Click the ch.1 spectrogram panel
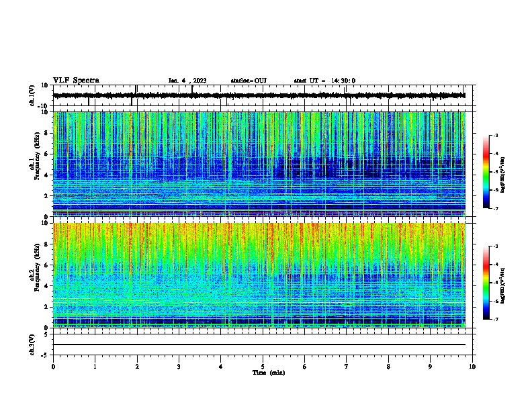 pyautogui.click(x=259, y=164)
